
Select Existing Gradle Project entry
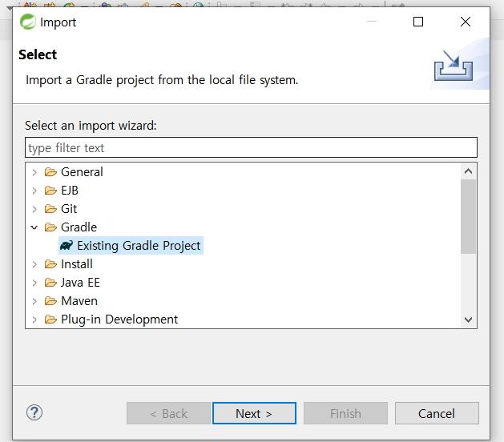click(x=131, y=246)
